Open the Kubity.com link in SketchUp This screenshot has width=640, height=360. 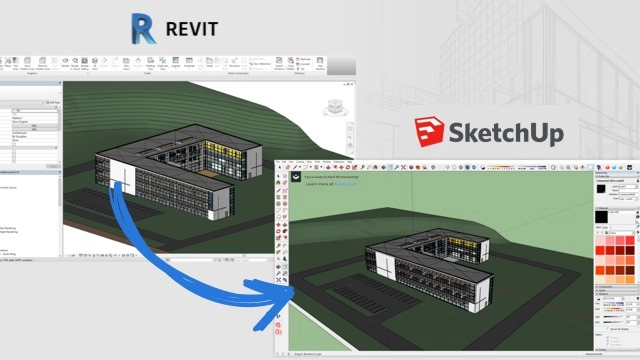pyautogui.click(x=346, y=184)
